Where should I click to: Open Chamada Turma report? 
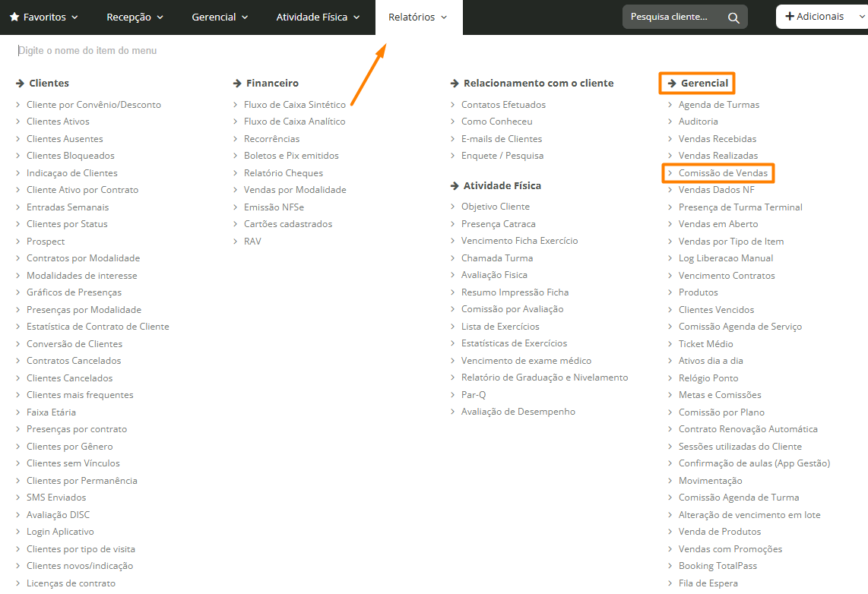click(x=497, y=258)
